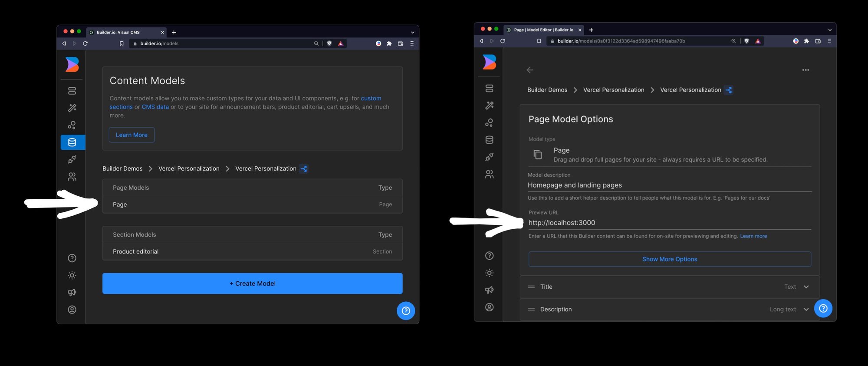This screenshot has width=868, height=366.
Task: Open Integrations plug icon in left window sidebar
Action: click(72, 159)
